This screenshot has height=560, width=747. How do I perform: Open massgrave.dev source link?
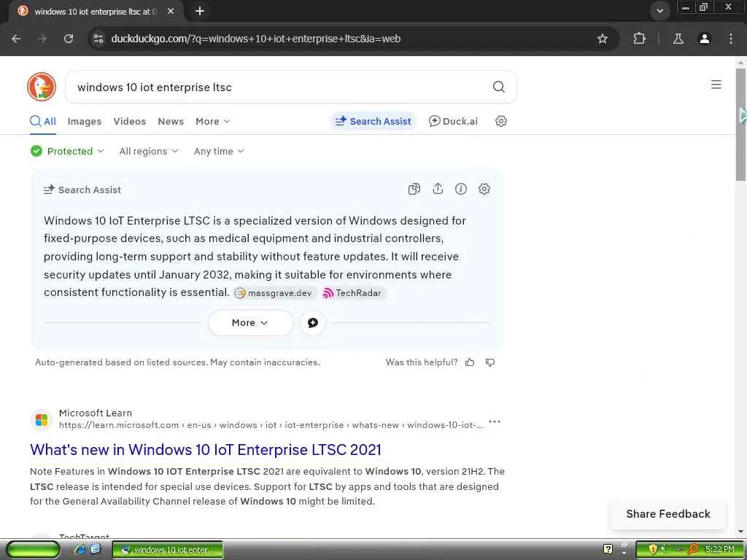pyautogui.click(x=274, y=293)
